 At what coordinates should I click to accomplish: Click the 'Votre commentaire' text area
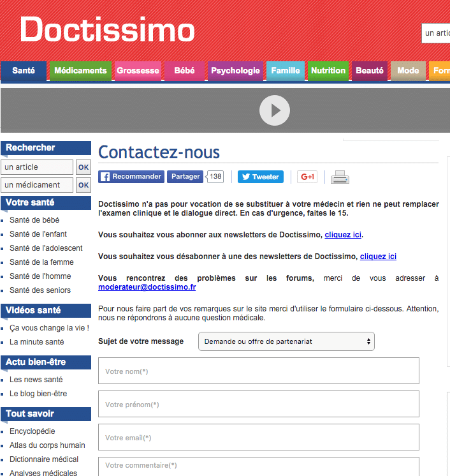coord(259,466)
